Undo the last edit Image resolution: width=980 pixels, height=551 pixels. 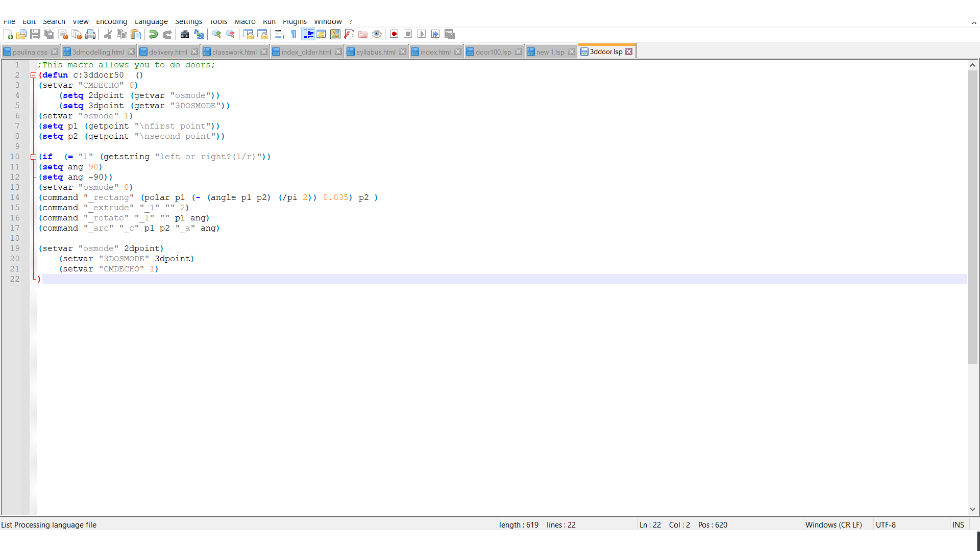pos(153,34)
